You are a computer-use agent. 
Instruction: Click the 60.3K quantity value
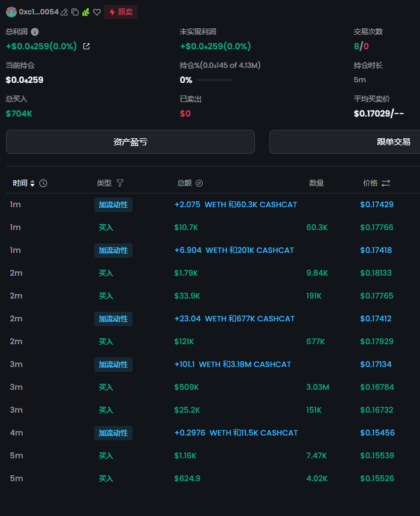coord(317,228)
